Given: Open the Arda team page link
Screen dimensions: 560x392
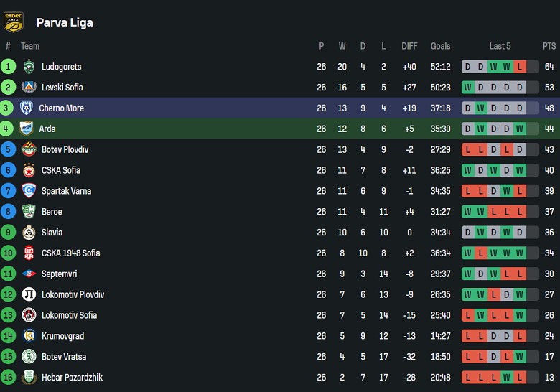Looking at the screenshot, I should tap(47, 129).
